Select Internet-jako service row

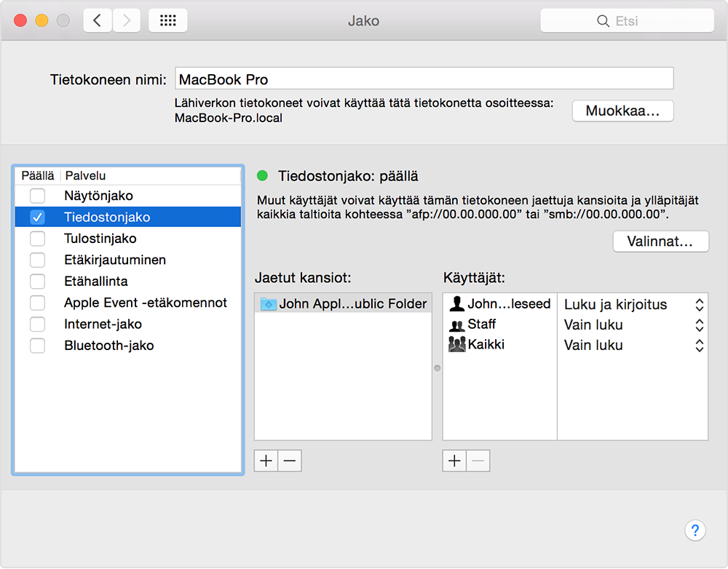point(128,324)
